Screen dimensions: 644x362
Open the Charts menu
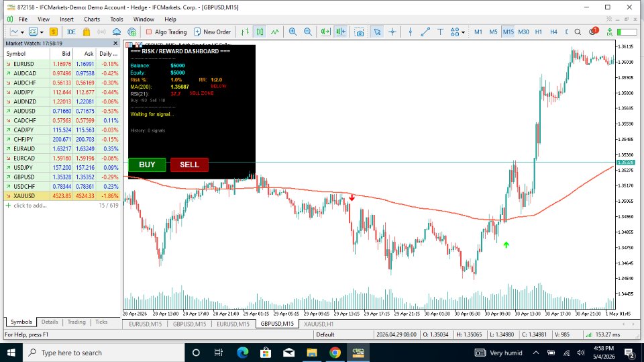tap(92, 19)
